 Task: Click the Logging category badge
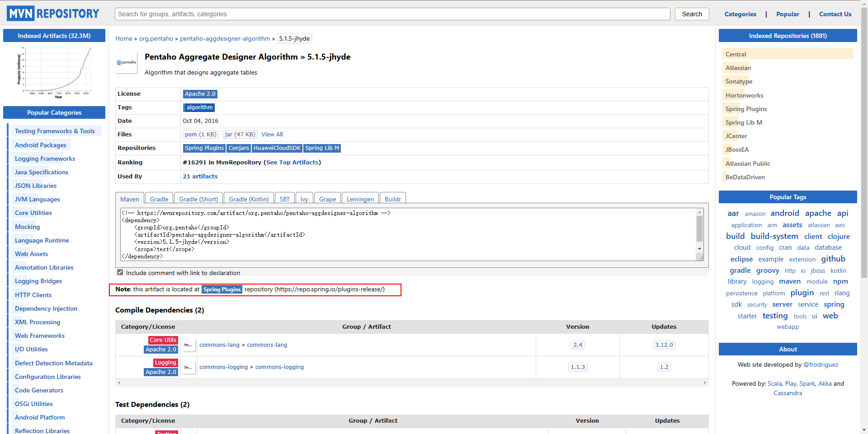[165, 363]
